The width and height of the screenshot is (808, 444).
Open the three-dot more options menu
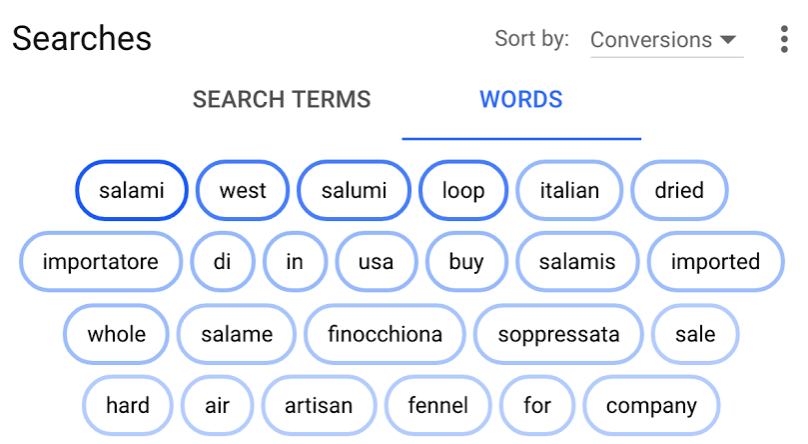click(784, 39)
